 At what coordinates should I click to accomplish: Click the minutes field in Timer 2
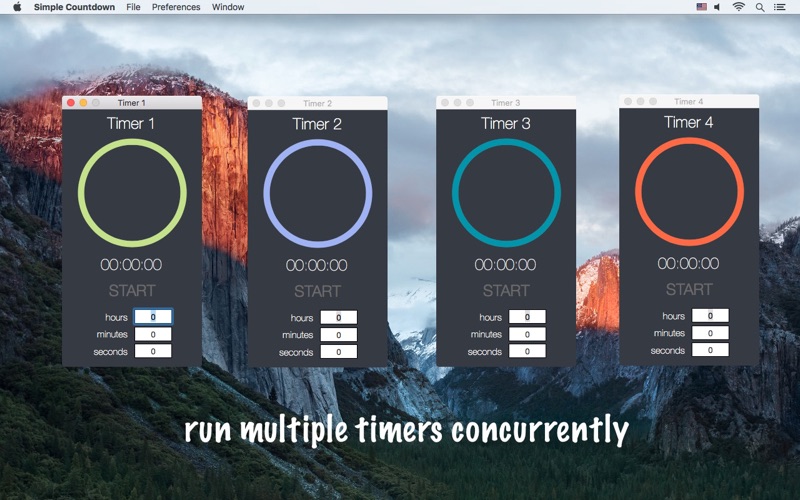point(338,335)
